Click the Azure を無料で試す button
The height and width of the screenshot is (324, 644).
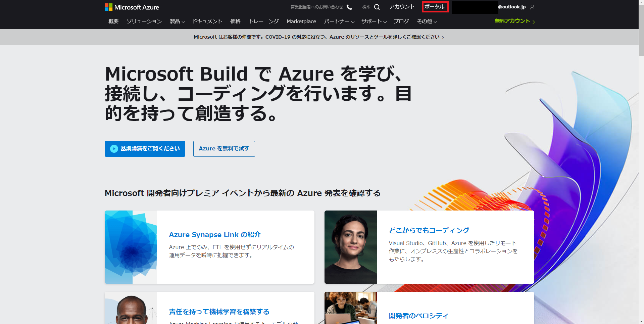coord(224,149)
